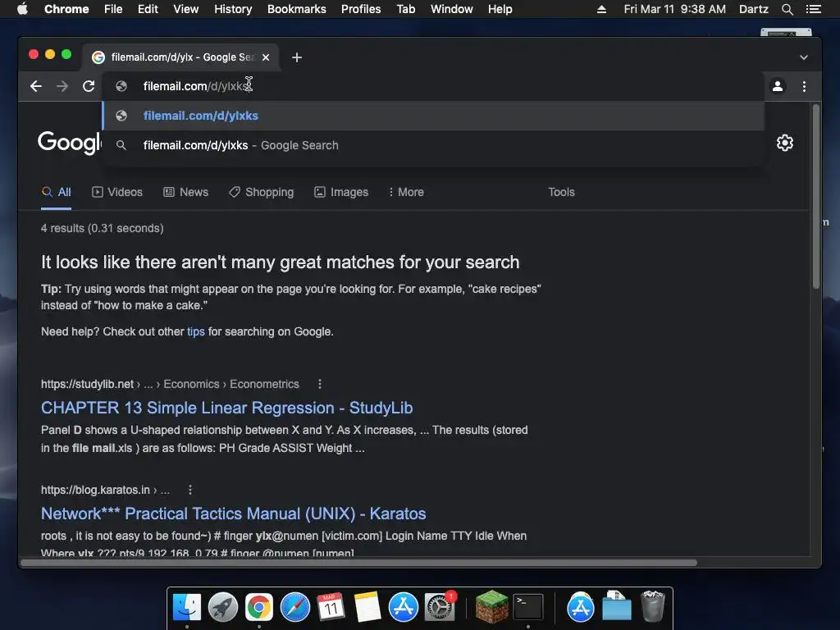The height and width of the screenshot is (630, 840).
Task: Open Minecraft grass block in the Dock
Action: tap(492, 606)
